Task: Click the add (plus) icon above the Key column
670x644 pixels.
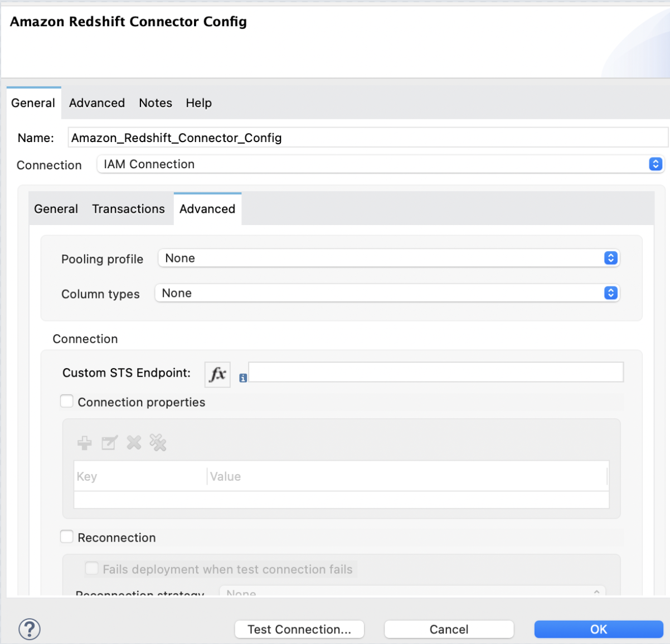Action: [84, 442]
